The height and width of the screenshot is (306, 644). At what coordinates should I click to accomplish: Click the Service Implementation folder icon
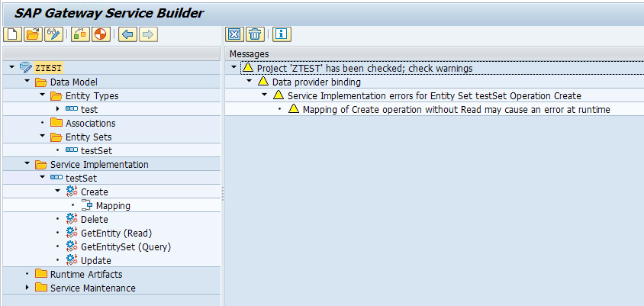[41, 164]
